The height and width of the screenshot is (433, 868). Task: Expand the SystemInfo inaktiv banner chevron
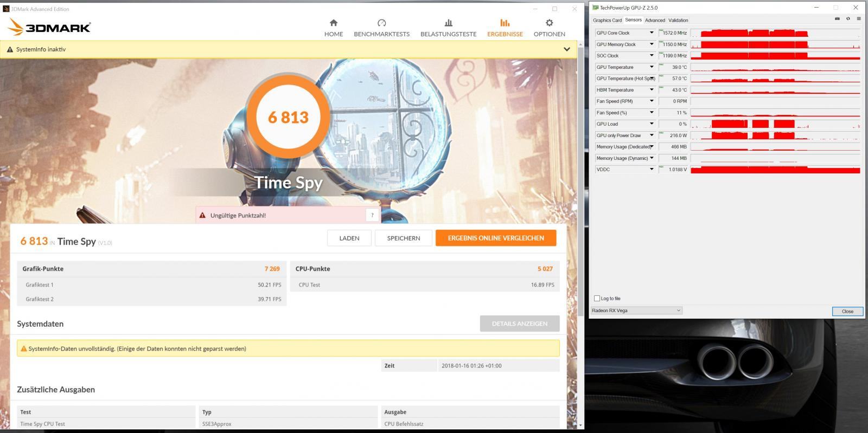566,49
